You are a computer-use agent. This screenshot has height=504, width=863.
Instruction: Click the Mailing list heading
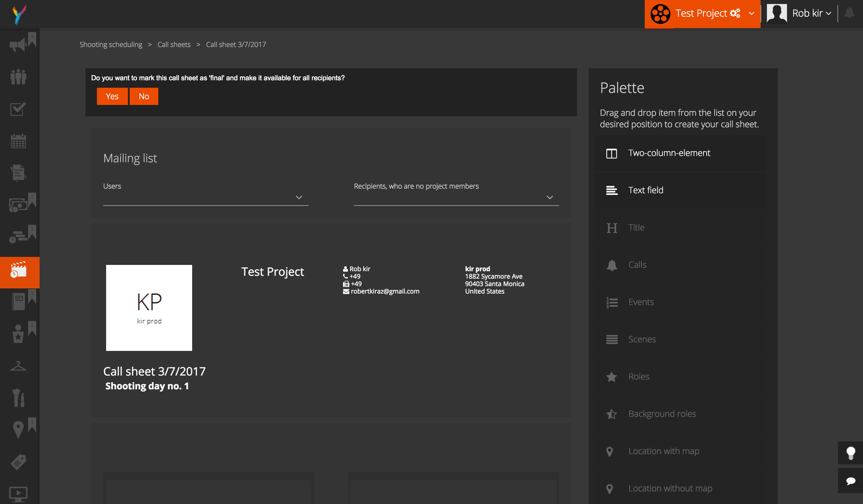coord(130,159)
